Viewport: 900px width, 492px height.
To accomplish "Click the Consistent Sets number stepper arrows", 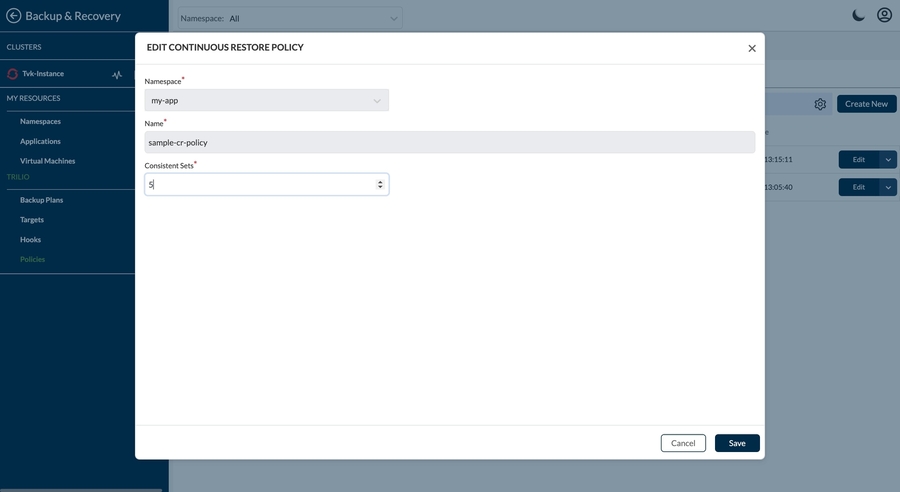I will coord(380,185).
